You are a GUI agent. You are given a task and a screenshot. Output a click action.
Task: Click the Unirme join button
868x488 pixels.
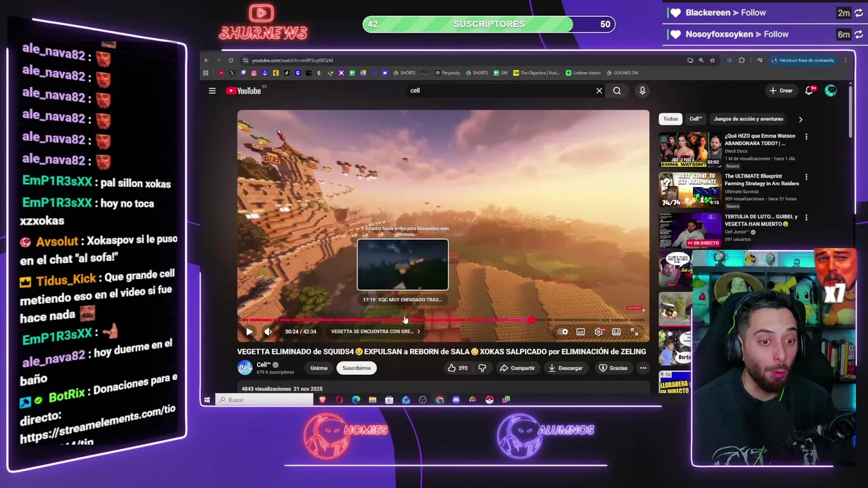319,368
